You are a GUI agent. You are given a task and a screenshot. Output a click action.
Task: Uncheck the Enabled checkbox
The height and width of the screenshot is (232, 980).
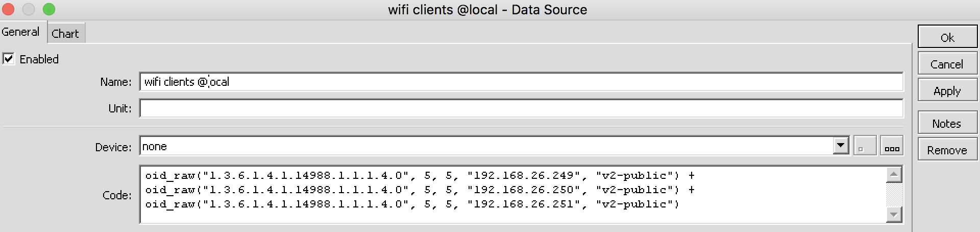click(x=9, y=59)
